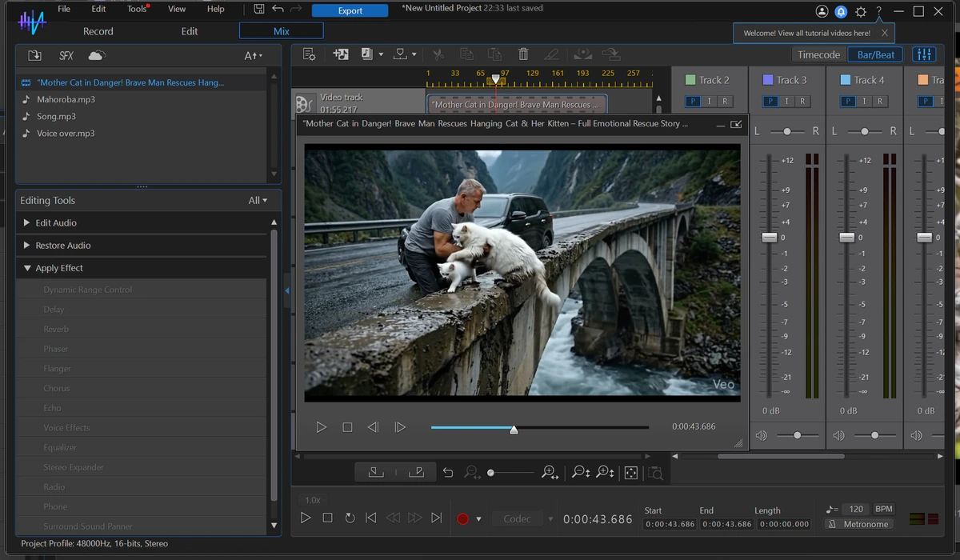Switch to the Record tab
The height and width of the screenshot is (560, 960).
(98, 31)
